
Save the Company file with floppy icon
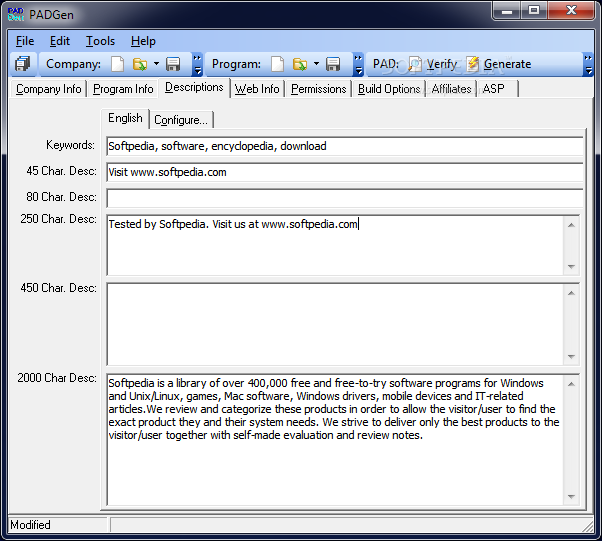[173, 64]
